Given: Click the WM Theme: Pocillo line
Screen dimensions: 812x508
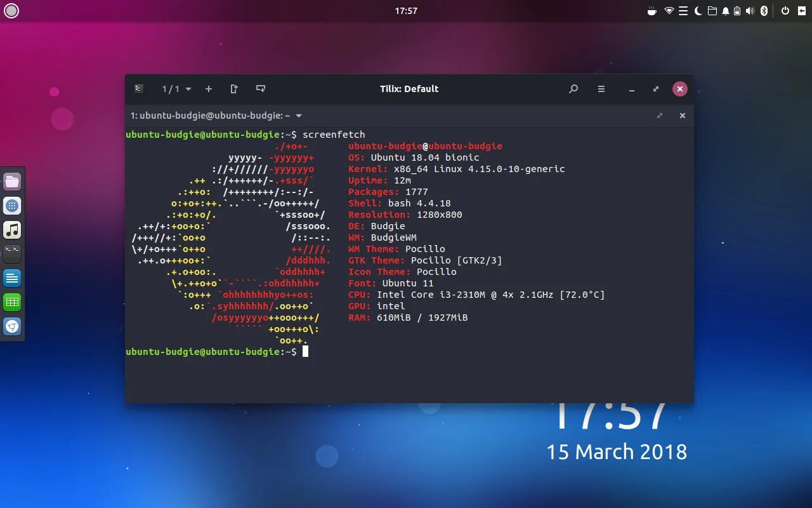Looking at the screenshot, I should [x=396, y=249].
